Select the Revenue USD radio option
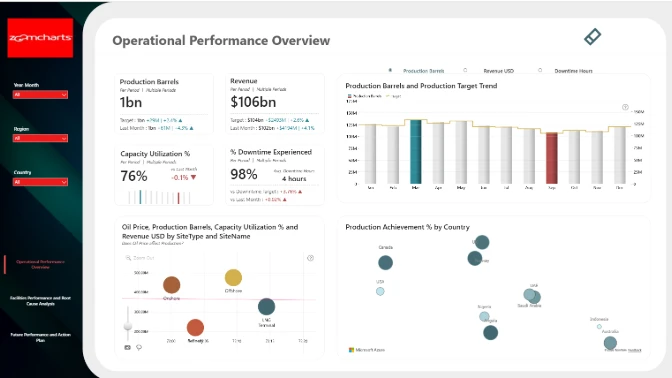 tap(465, 70)
